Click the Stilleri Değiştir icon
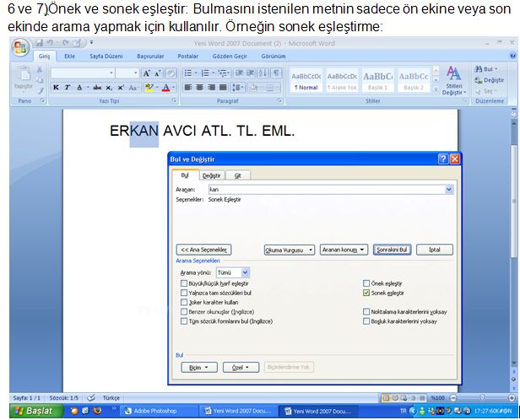 (454, 80)
